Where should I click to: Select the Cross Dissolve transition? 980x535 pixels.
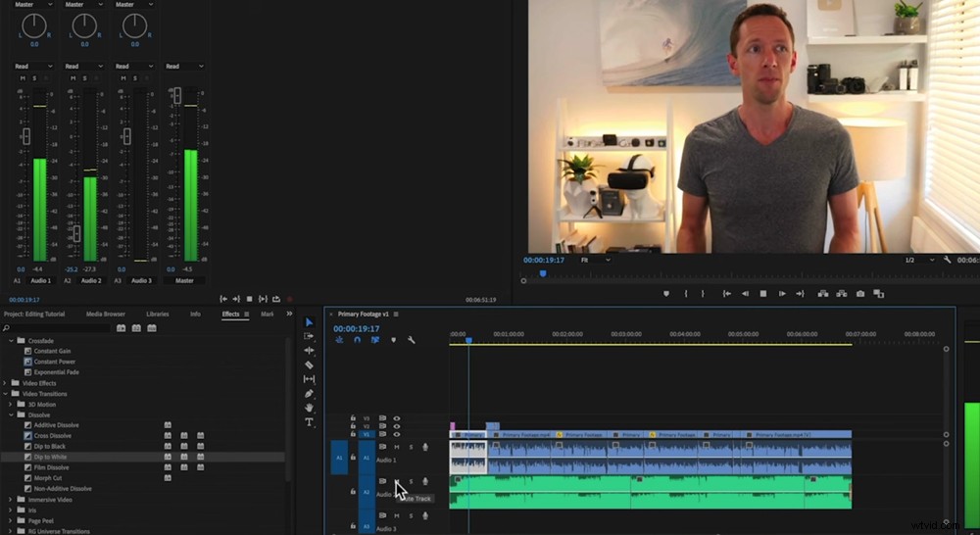pyautogui.click(x=53, y=436)
